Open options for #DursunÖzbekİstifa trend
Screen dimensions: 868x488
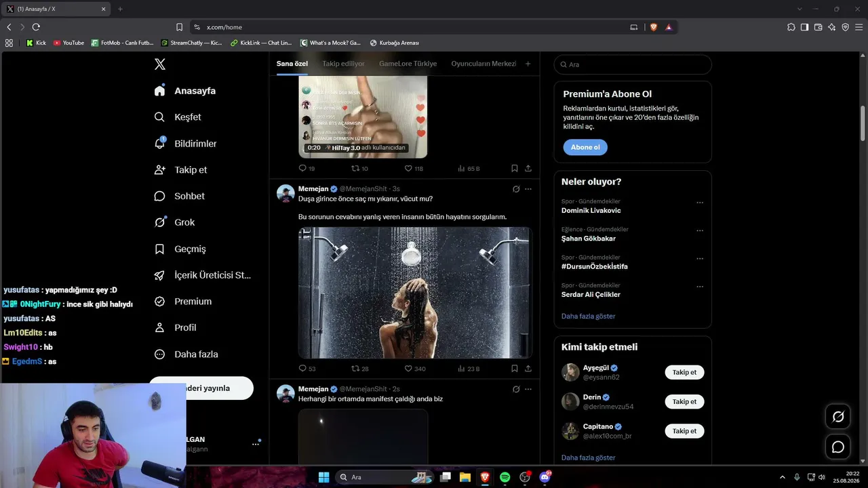700,259
